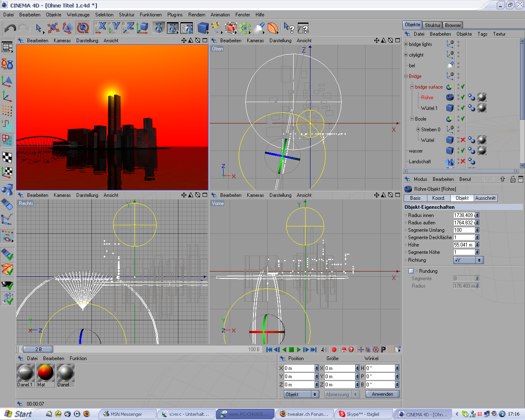
Task: Select the red Mat material swatch
Action: click(46, 373)
